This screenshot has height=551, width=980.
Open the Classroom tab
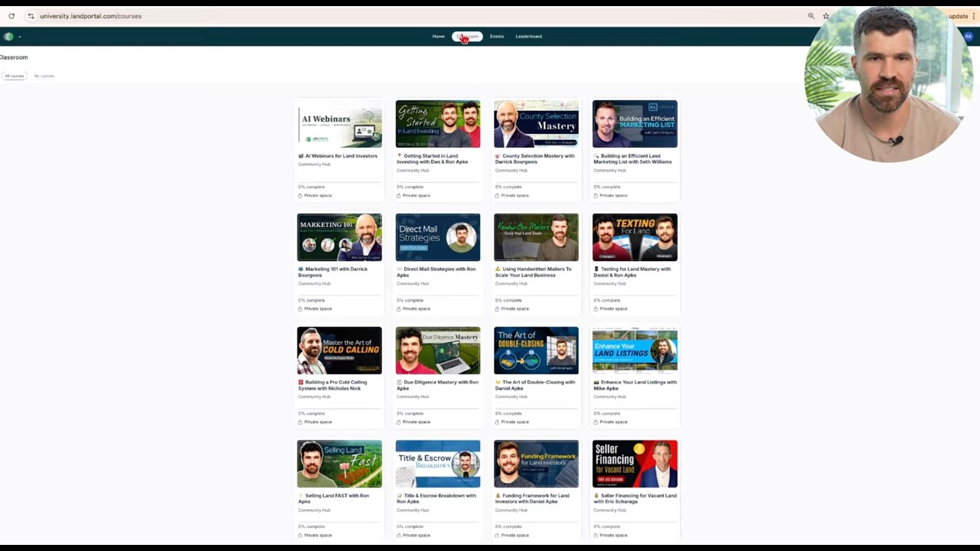[x=468, y=36]
